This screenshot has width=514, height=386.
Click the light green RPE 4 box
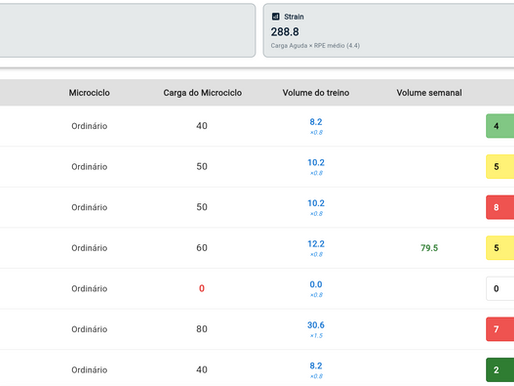[500, 126]
